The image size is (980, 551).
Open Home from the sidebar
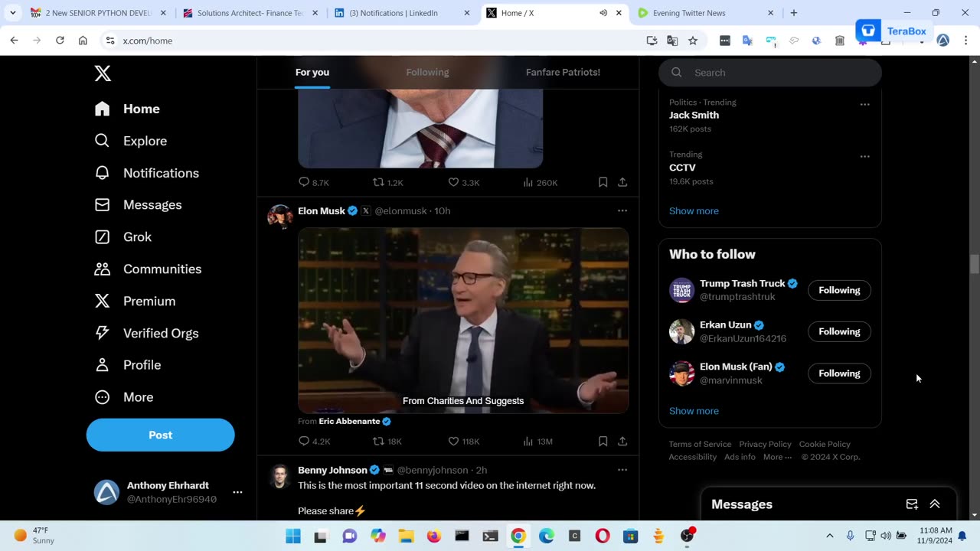click(x=127, y=109)
